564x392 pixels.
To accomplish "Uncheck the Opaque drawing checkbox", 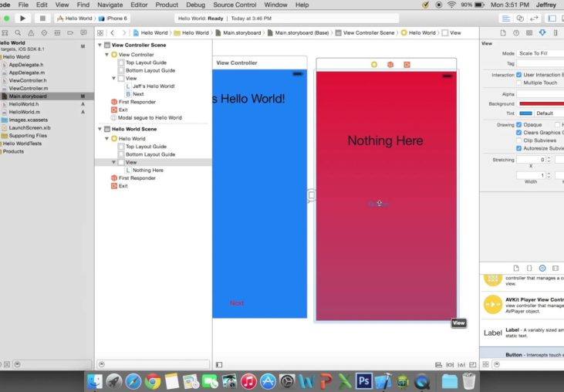I will pos(519,124).
